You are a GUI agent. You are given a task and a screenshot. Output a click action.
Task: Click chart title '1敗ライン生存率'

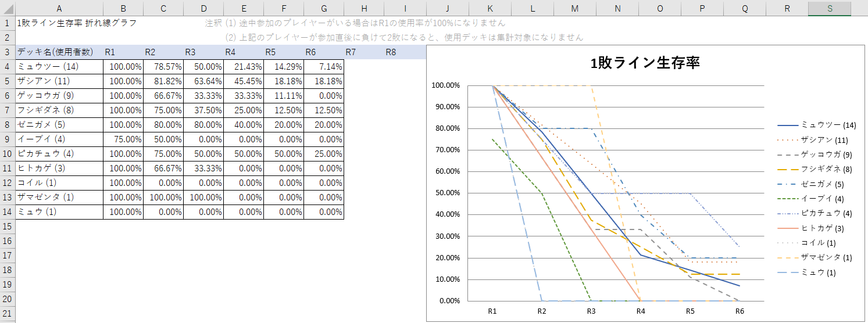click(645, 63)
